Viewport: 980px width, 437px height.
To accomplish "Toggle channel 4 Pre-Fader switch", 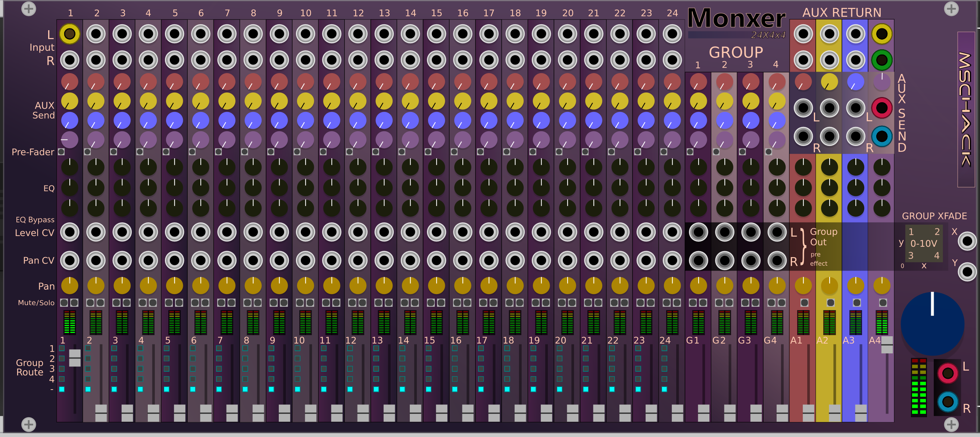I will (140, 152).
